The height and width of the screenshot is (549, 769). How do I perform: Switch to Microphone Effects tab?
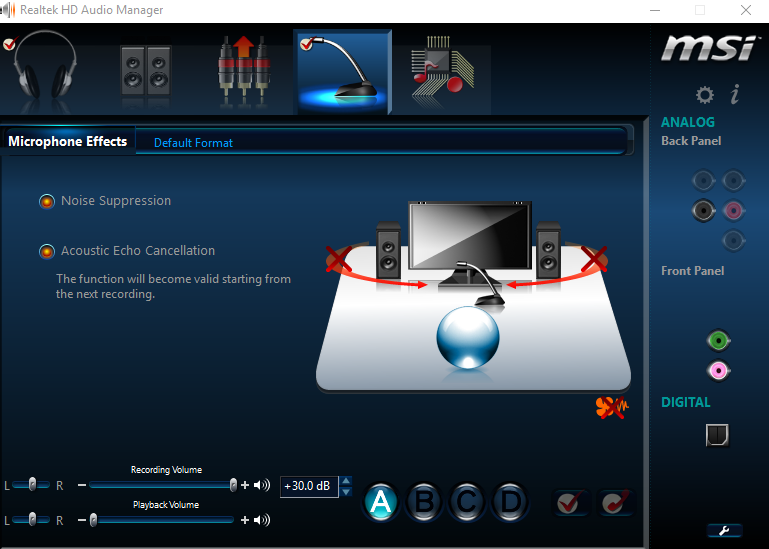coord(68,142)
